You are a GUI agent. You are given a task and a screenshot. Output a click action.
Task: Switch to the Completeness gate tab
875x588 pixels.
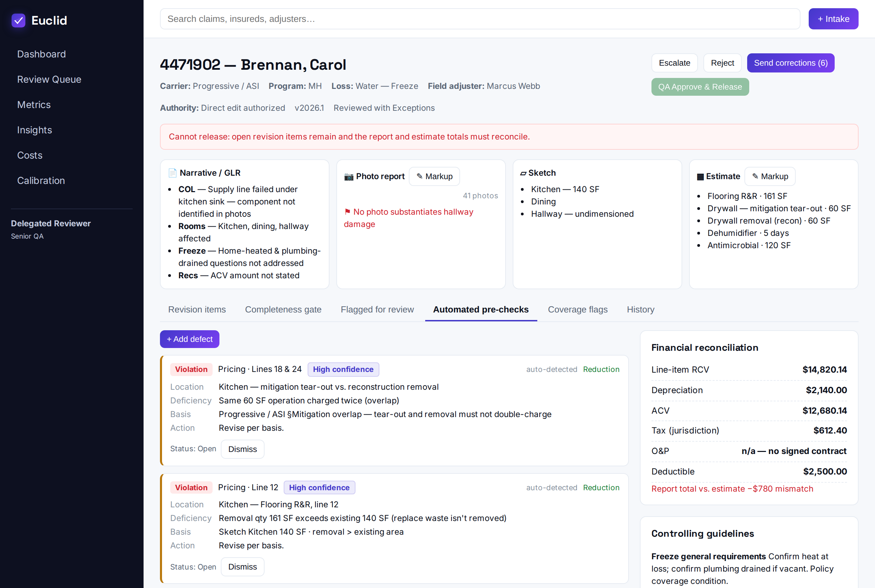(x=283, y=309)
